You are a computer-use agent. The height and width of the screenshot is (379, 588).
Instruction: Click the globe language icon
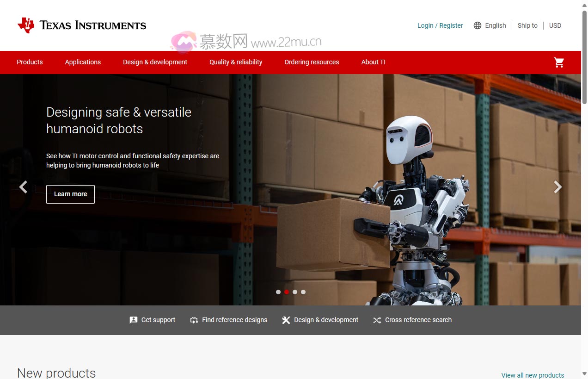coord(478,25)
